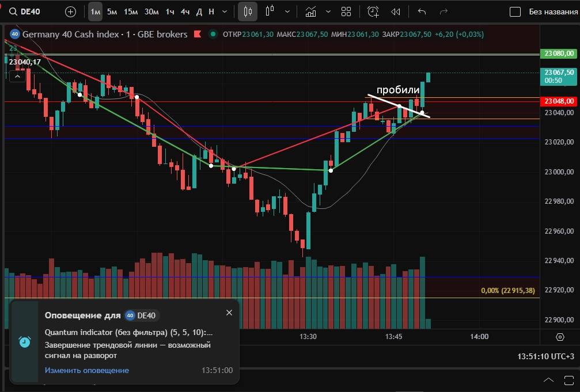This screenshot has width=580, height=392.
Task: Expand the indicator templates dropdown chevron
Action: click(x=328, y=12)
